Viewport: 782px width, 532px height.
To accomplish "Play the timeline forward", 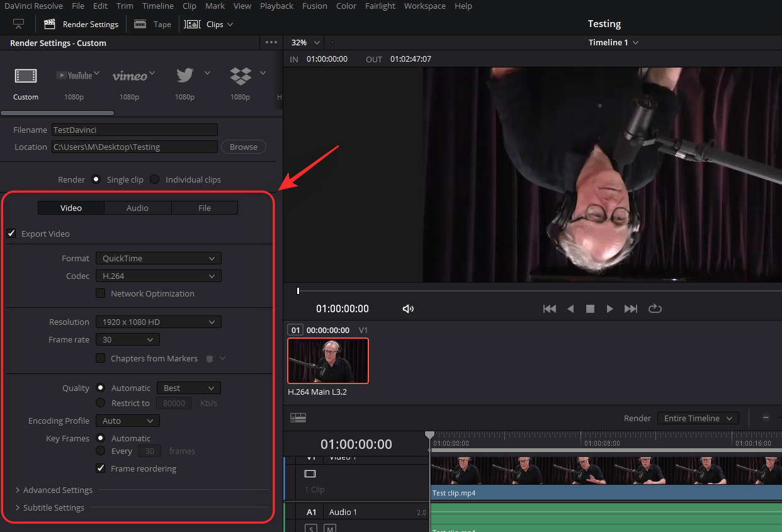I will (609, 308).
